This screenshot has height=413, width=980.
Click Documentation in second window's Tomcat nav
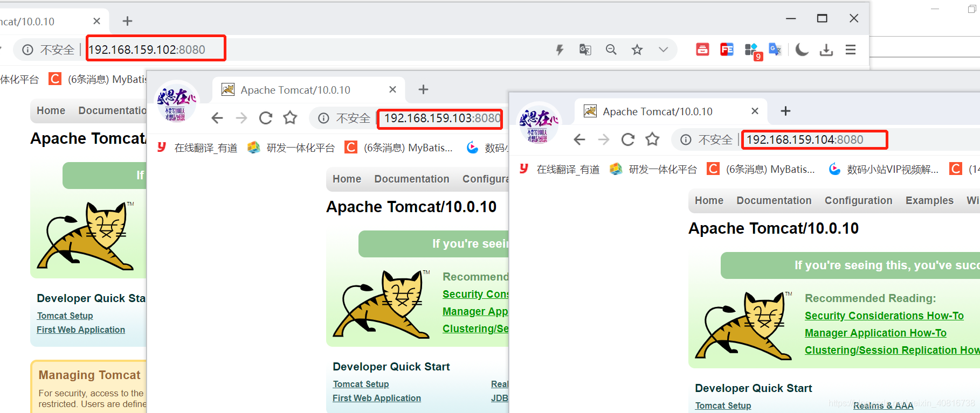(412, 179)
